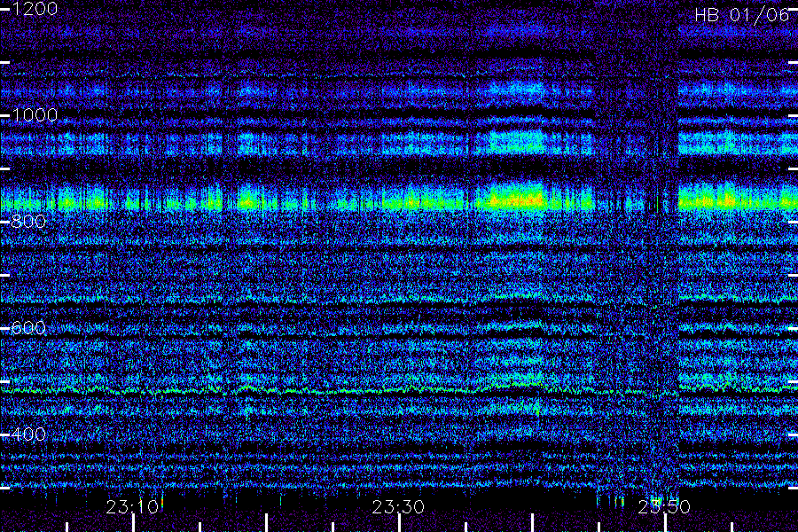Image resolution: width=798 pixels, height=532 pixels.
Task: Select the 23:50 time label
Action: 664,507
